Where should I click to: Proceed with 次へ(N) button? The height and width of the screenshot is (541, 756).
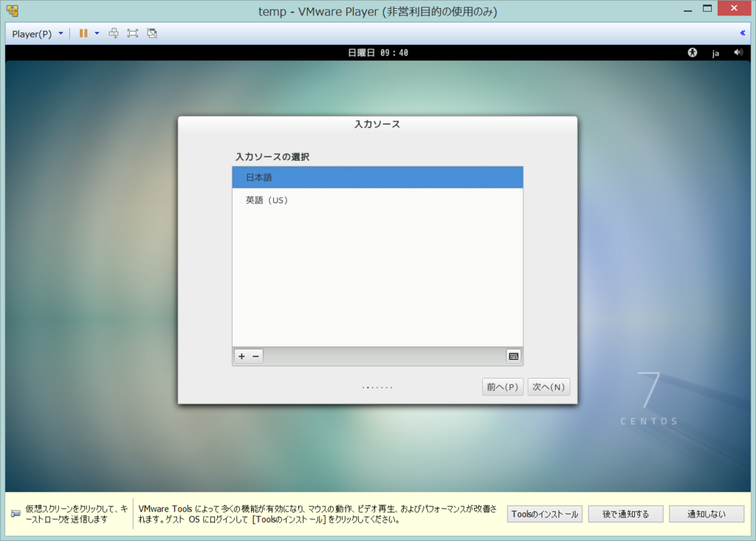click(x=549, y=387)
